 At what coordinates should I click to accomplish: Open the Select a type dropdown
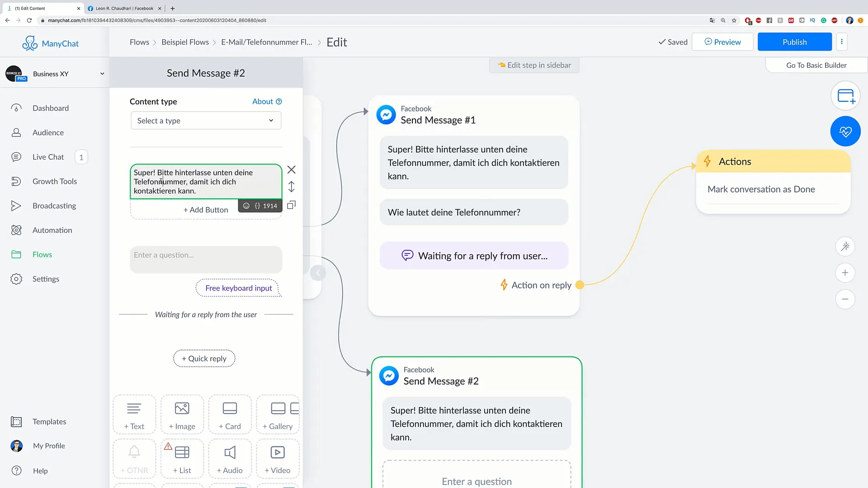(206, 121)
